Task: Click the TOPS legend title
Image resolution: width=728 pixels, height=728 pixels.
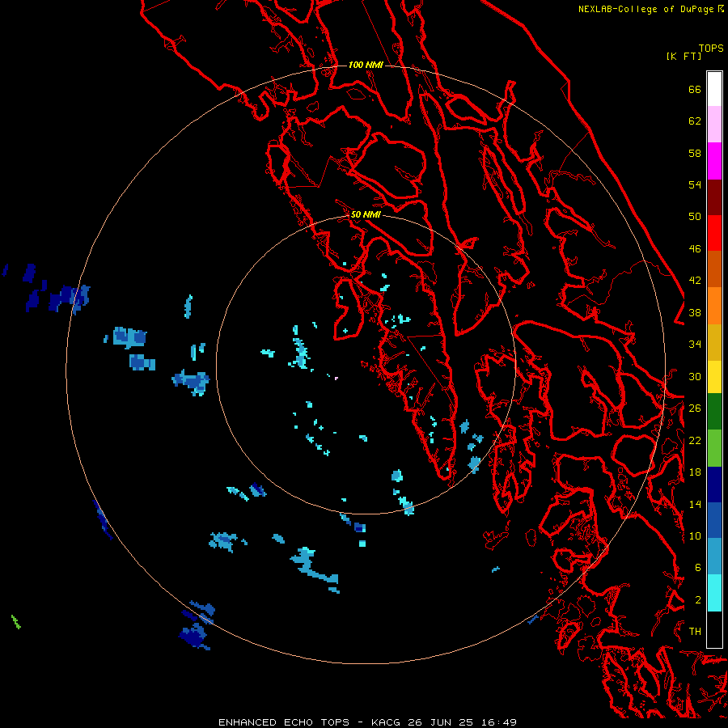Action: click(x=711, y=48)
